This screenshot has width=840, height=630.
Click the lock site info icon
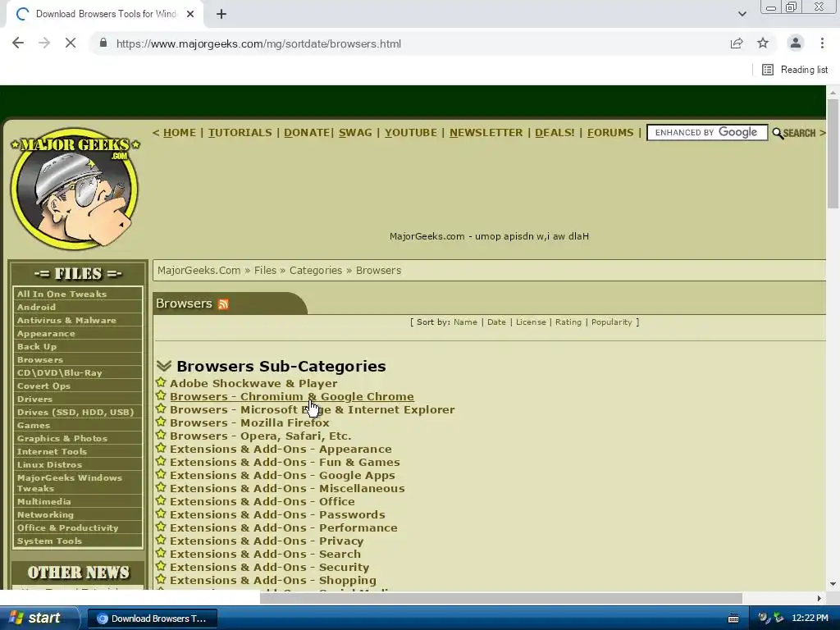point(103,43)
